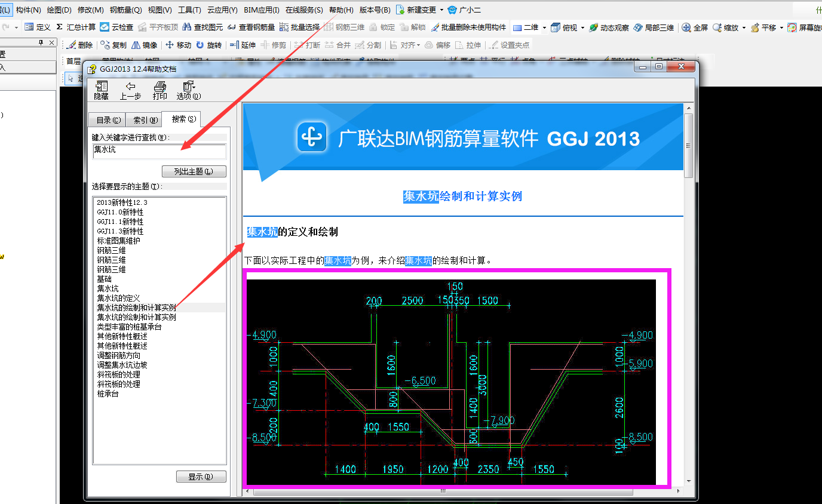The width and height of the screenshot is (822, 504).
Task: Select the 缩放 zoom tool
Action: pos(725,27)
